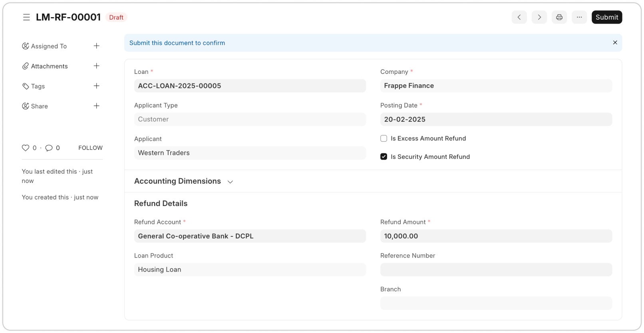The height and width of the screenshot is (333, 644).
Task: Share document using the plus icon
Action: [x=96, y=106]
